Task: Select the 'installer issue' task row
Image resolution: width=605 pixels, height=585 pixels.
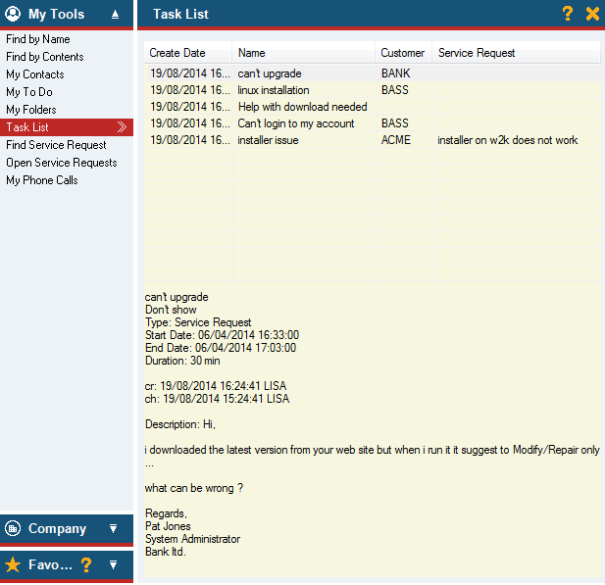Action: 372,140
